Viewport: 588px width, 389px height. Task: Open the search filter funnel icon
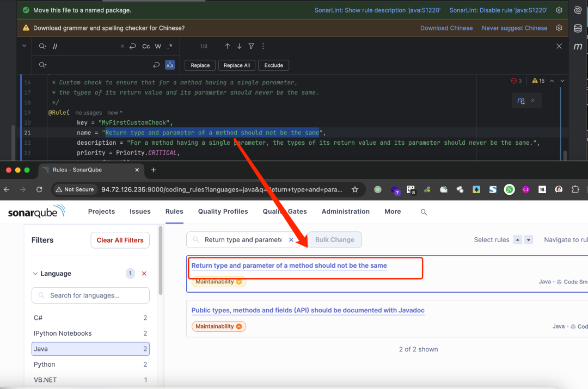251,47
